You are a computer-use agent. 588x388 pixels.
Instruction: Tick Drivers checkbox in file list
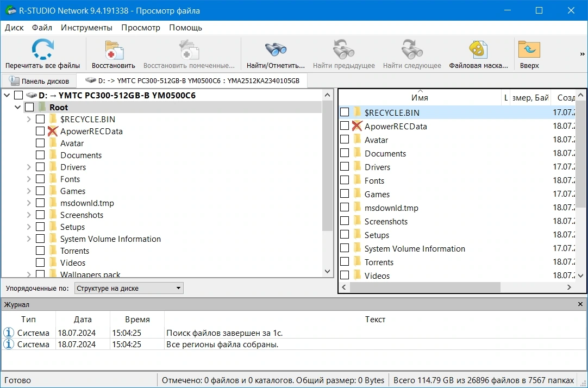pos(344,167)
